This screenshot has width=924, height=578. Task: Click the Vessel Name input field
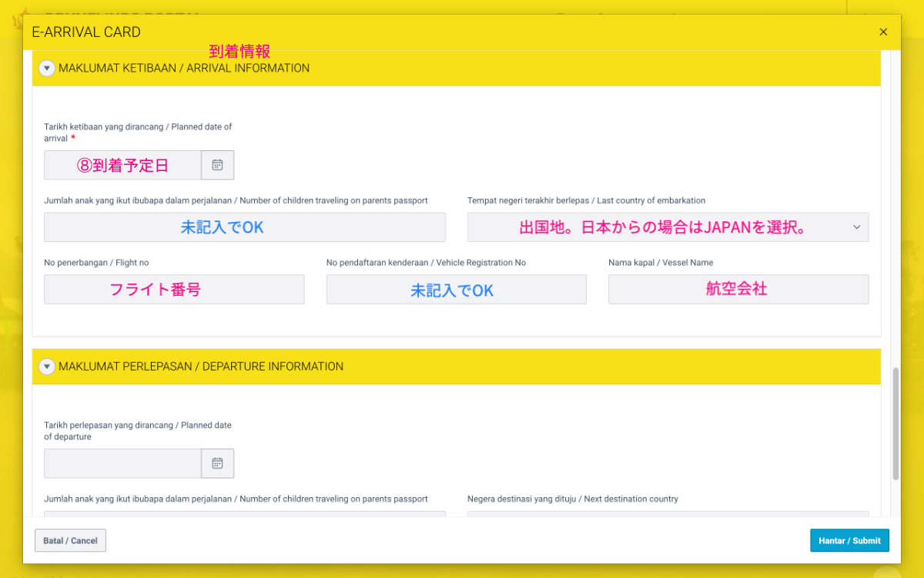point(738,289)
